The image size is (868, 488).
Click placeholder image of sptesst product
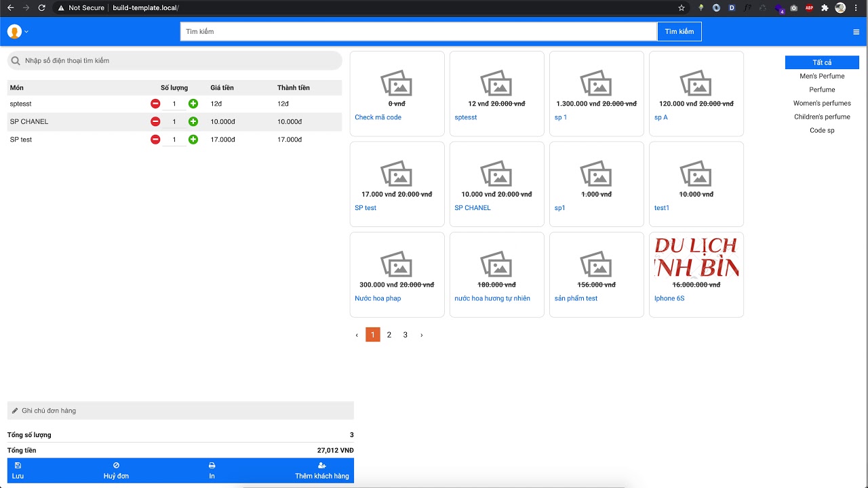[496, 83]
